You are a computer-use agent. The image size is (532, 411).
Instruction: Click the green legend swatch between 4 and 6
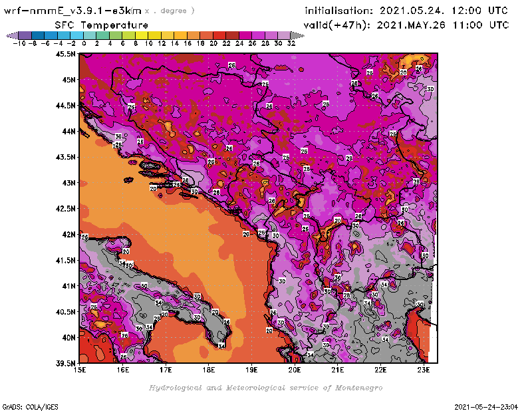pyautogui.click(x=116, y=35)
